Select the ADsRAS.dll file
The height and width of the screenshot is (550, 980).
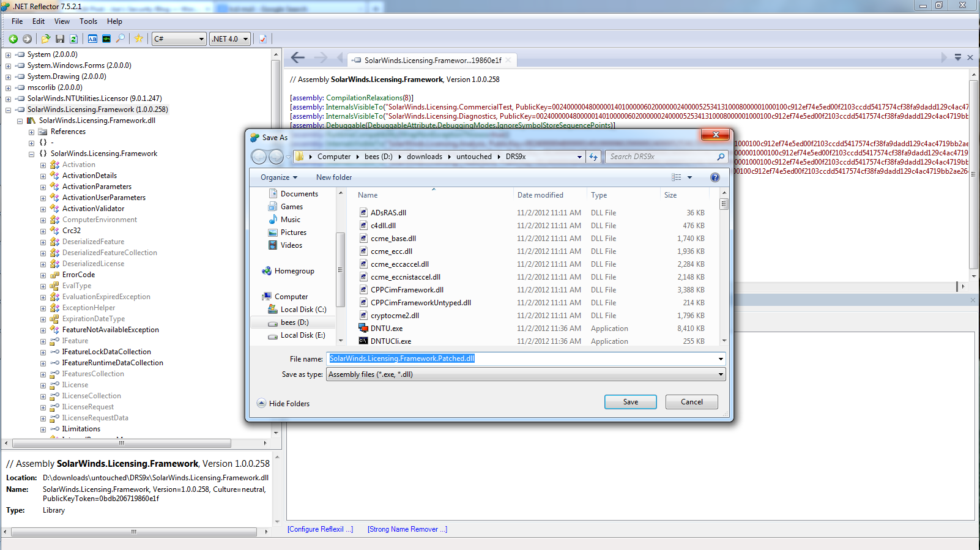click(388, 213)
